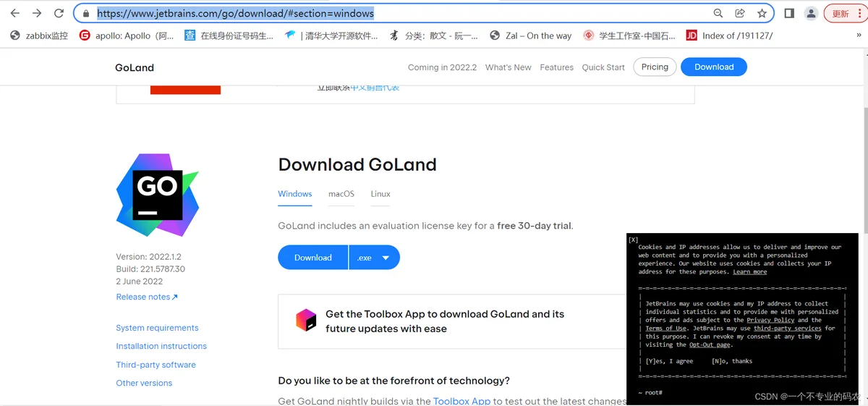Reload the page with refresh icon
Viewport: 868px width, 406px height.
(x=59, y=13)
